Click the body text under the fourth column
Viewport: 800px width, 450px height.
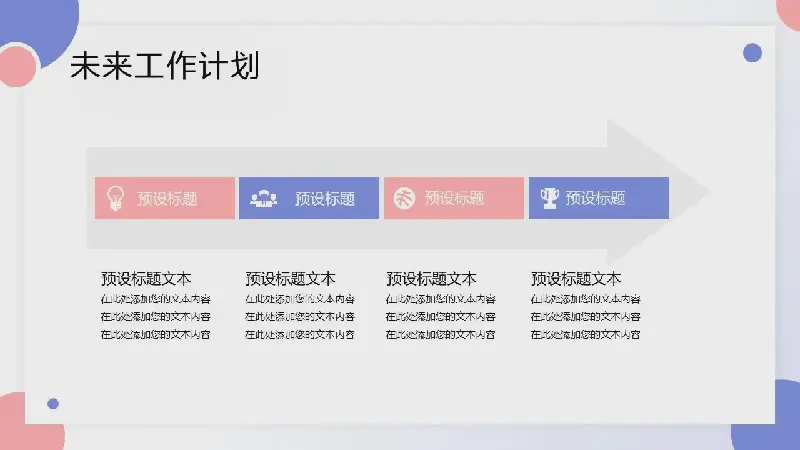point(585,316)
